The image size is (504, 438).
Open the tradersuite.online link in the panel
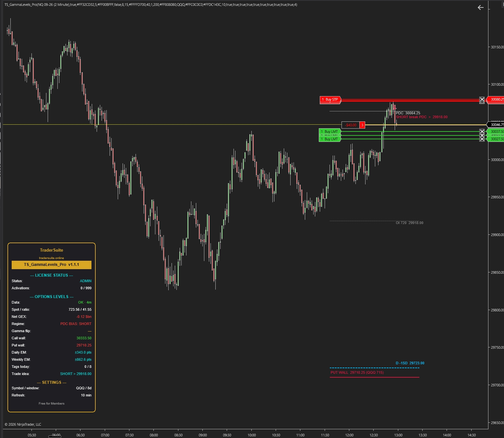[x=51, y=258]
